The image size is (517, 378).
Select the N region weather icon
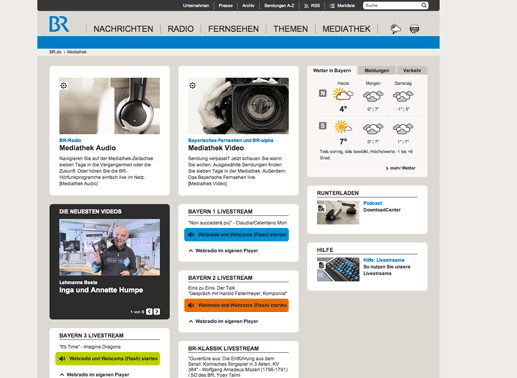coord(323,93)
